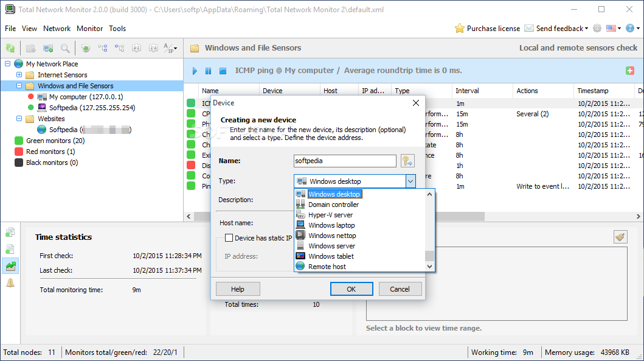Click the Timestamp column header
Viewport: 644px width, 361px height.
(604, 91)
